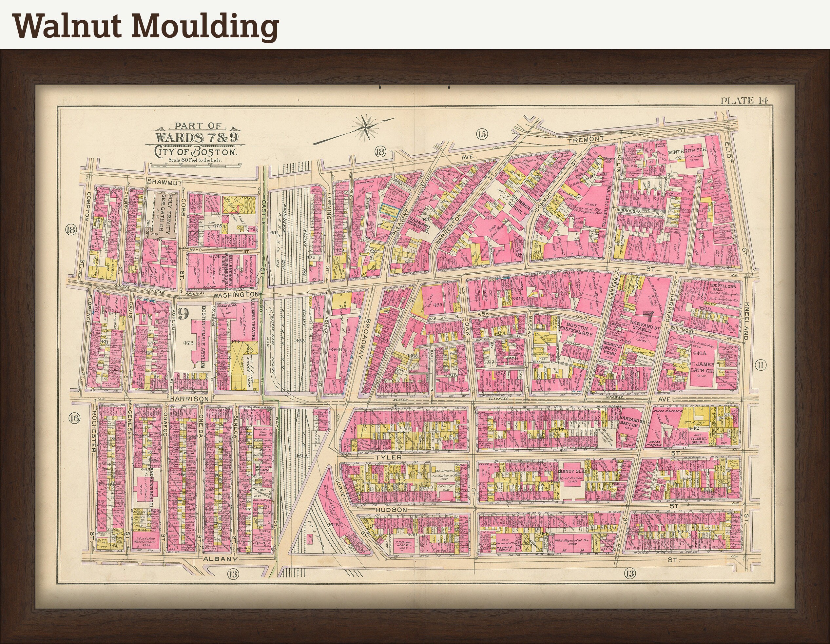Click the HUDSON street label
Viewport: 830px width, 644px height.
[x=392, y=509]
